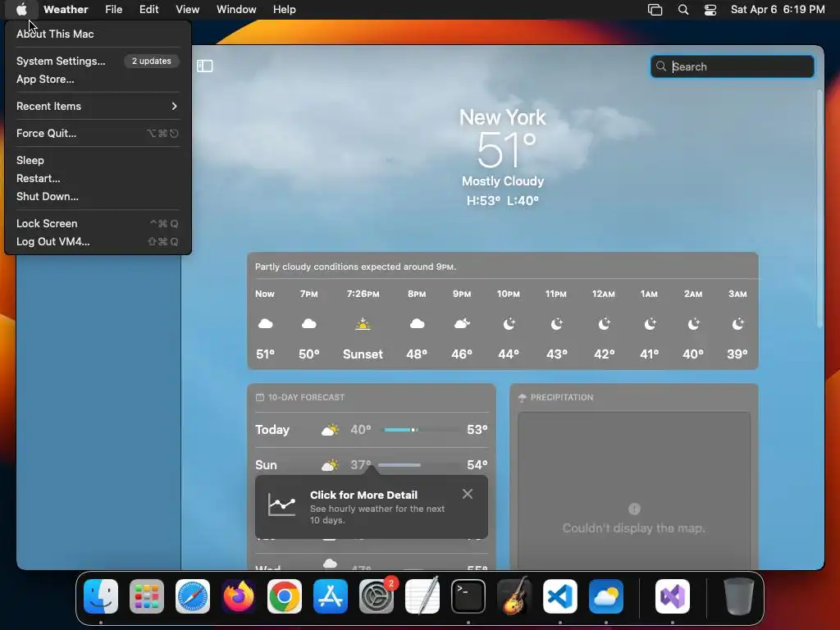
Task: Open the Window menu
Action: (236, 9)
